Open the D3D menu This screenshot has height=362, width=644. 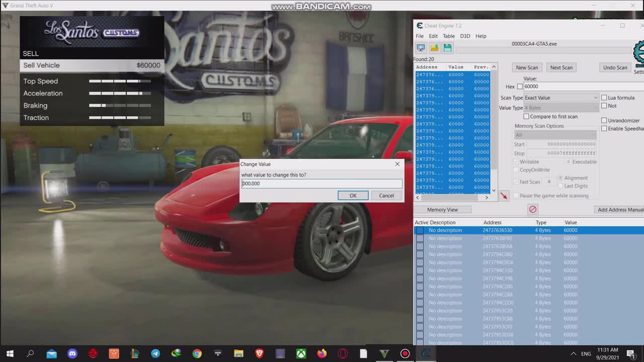click(465, 36)
